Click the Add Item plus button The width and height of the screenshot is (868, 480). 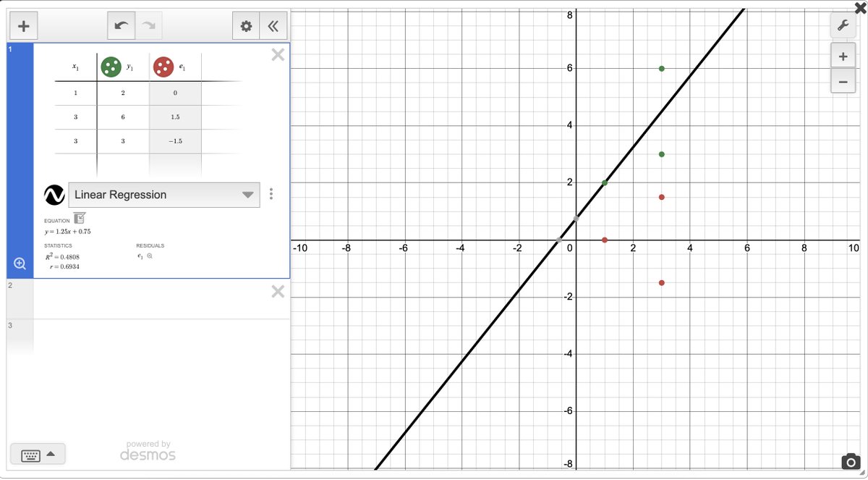click(23, 26)
